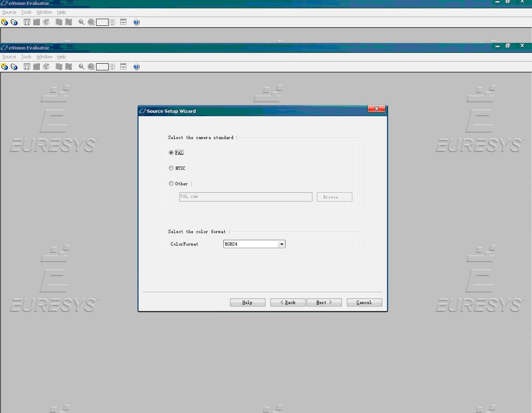Screen dimensions: 532x413
Task: Expand the ColorFormat RGB24 dropdown
Action: point(282,244)
